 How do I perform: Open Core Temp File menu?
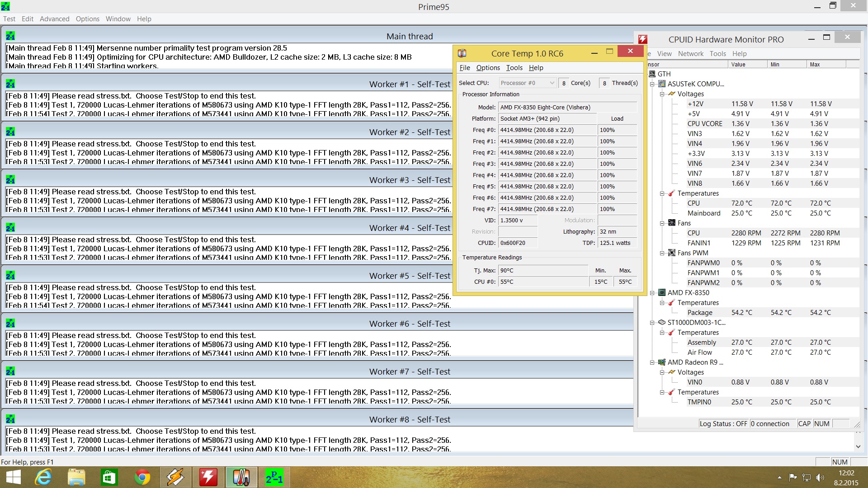[x=465, y=68]
